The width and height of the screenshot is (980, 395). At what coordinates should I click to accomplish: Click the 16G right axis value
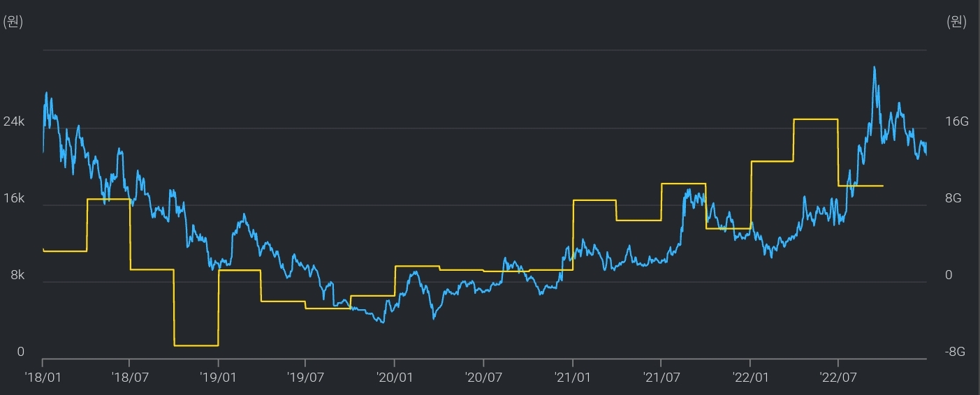957,122
